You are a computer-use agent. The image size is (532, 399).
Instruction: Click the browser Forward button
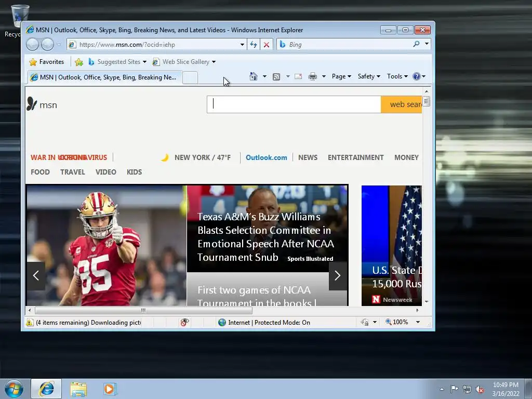coord(47,45)
